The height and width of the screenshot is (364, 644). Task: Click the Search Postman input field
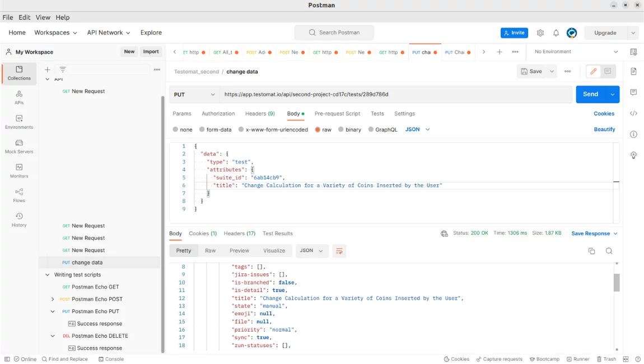click(x=334, y=32)
